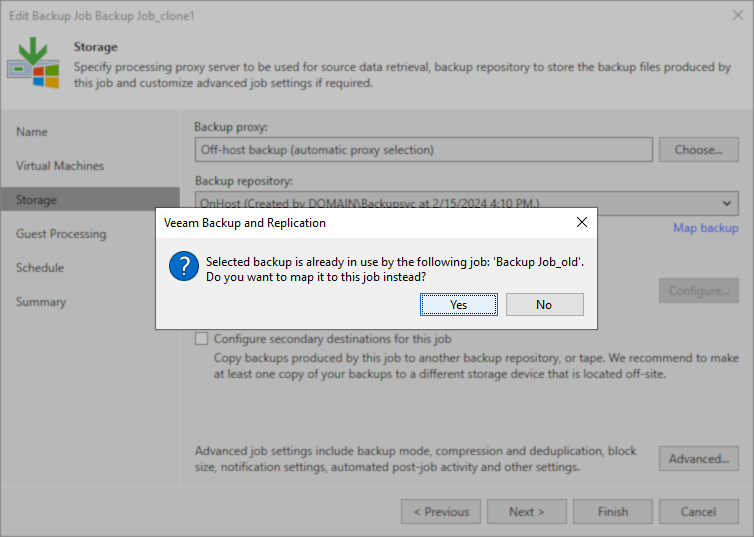Screen dimensions: 754x537
Task: Decline mapping with the No button
Action: pos(544,304)
